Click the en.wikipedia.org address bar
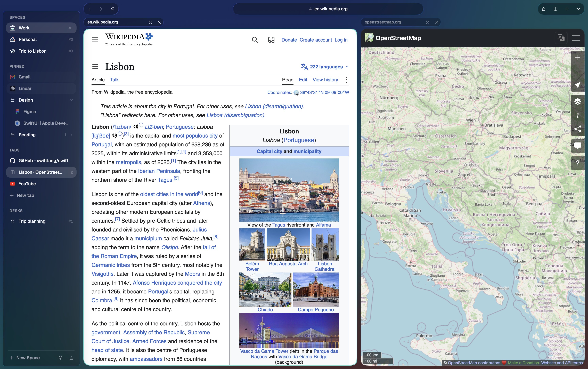Screen dimensions: 588x369 (x=328, y=9)
